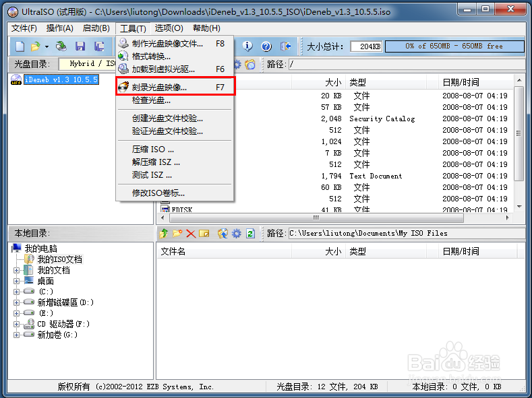Viewport: 532px width, 398px height.
Task: Choose 创建光盘文件校验... menu entry
Action: point(175,119)
